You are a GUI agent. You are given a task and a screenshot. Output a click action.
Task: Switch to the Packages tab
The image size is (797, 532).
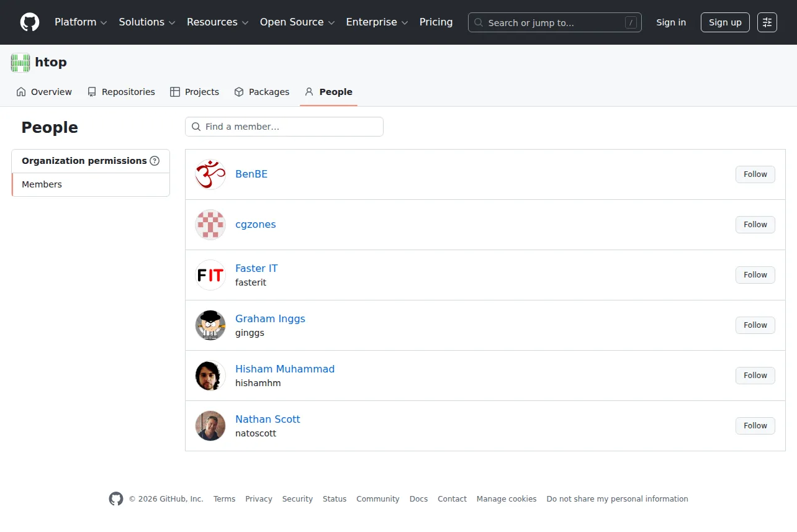pyautogui.click(x=262, y=92)
